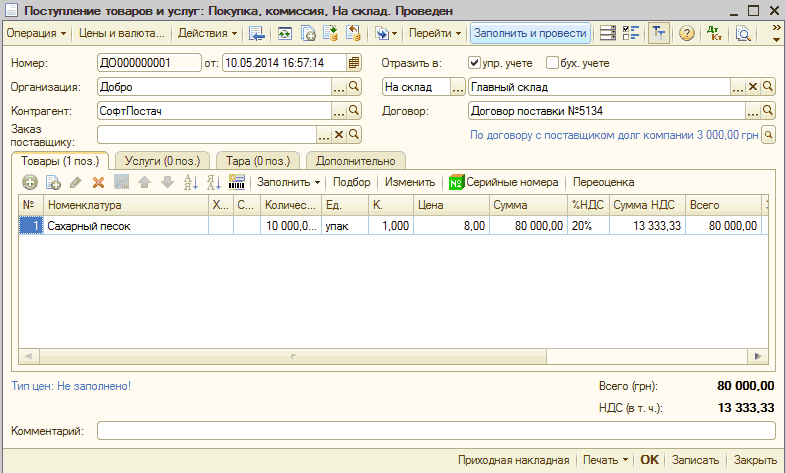786x473 pixels.
Task: Expand the Заполнить dropdown in goods toolbar
Action: click(x=288, y=182)
